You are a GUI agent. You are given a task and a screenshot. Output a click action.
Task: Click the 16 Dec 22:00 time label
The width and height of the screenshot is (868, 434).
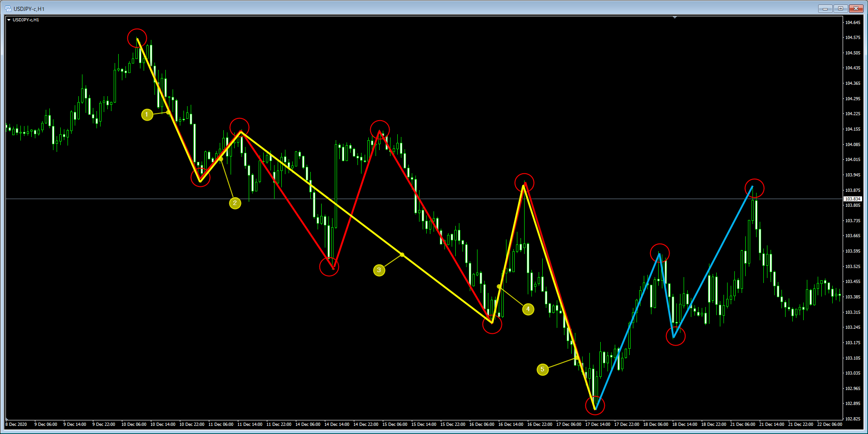540,424
